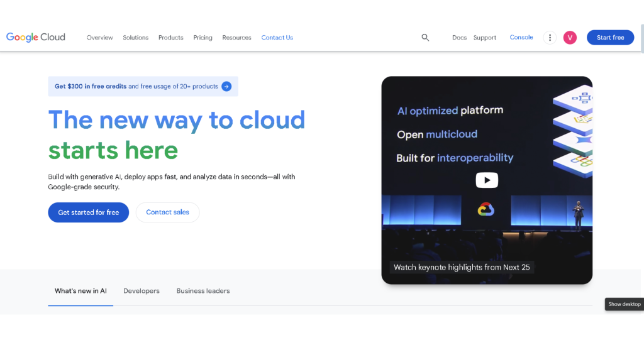
Task: Open the three-dot more options menu
Action: coord(550,38)
